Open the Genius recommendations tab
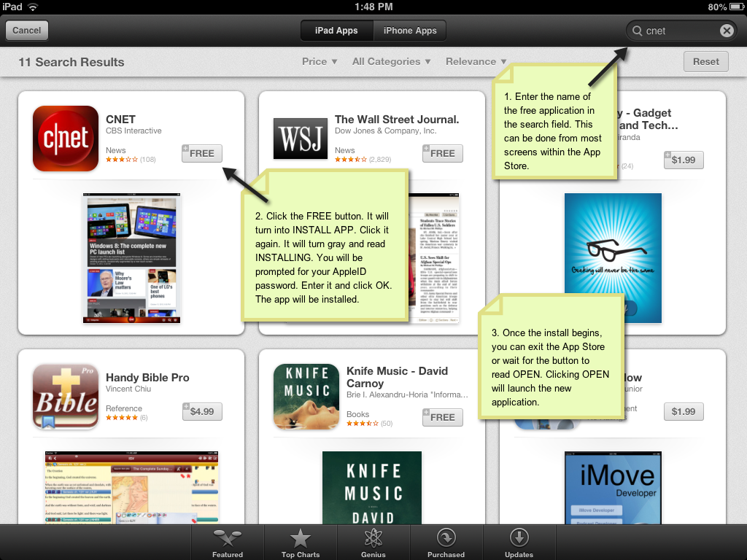This screenshot has width=747, height=560. pyautogui.click(x=373, y=544)
